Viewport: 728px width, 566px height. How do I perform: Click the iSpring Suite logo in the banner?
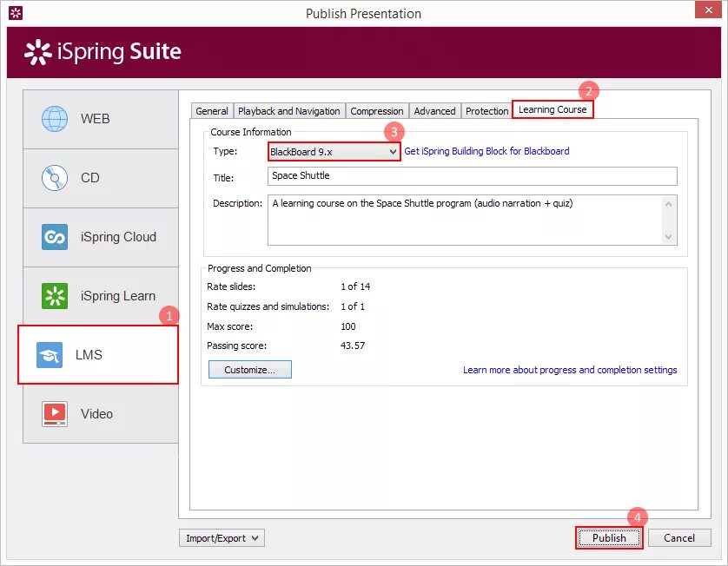point(103,52)
